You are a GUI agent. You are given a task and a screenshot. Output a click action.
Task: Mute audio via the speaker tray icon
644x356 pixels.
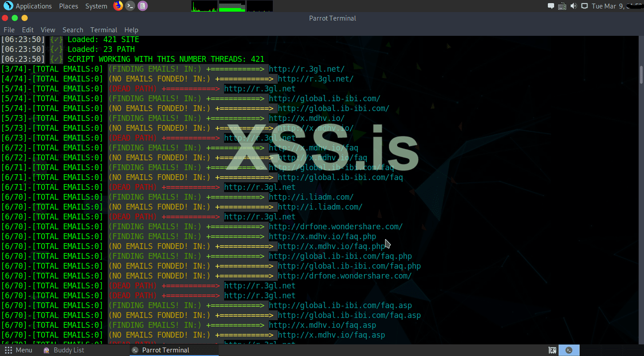coord(573,6)
